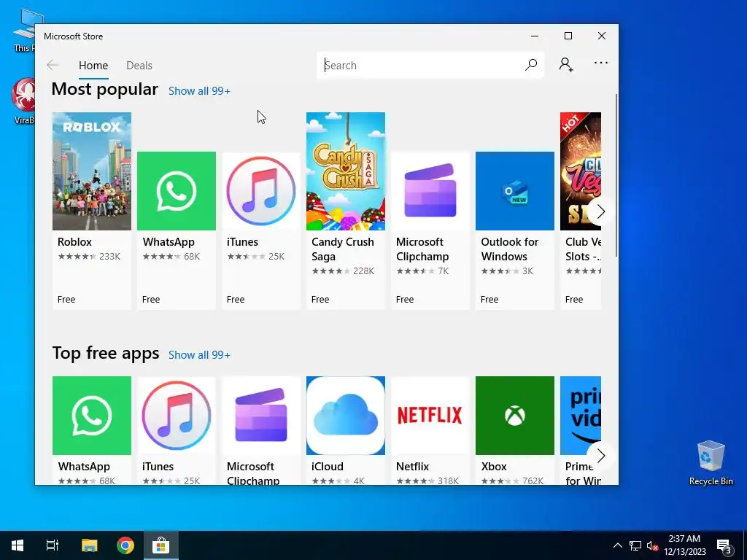Show next Most popular apps with arrow

600,211
